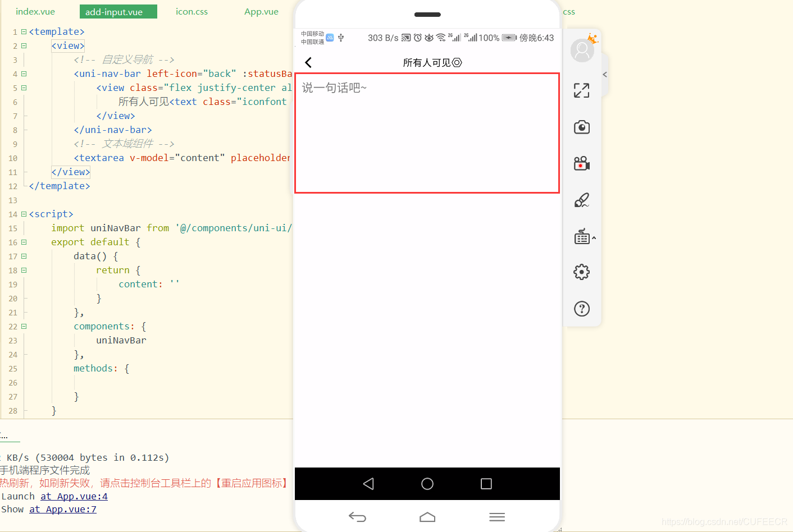Click the partially hidden css tab at right
Screen dimensions: 793x532
pyautogui.click(x=569, y=11)
